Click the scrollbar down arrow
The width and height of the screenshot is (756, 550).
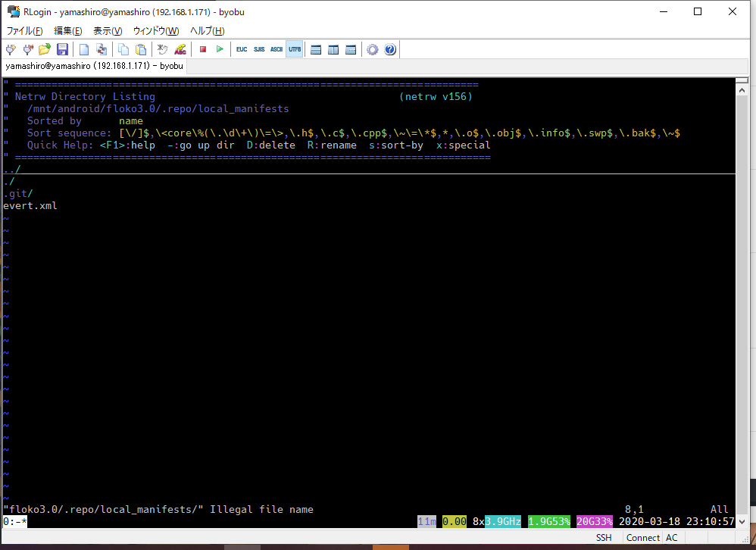click(x=742, y=521)
